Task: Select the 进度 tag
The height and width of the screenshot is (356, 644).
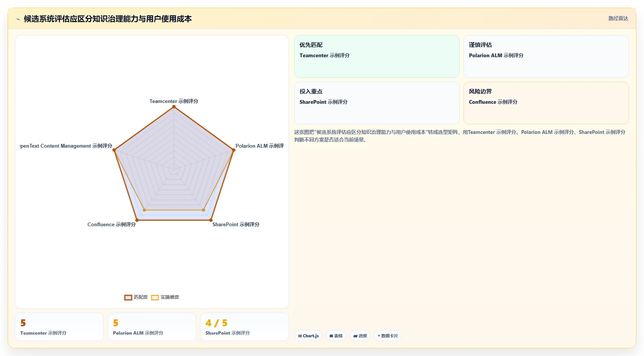Action: 360,336
